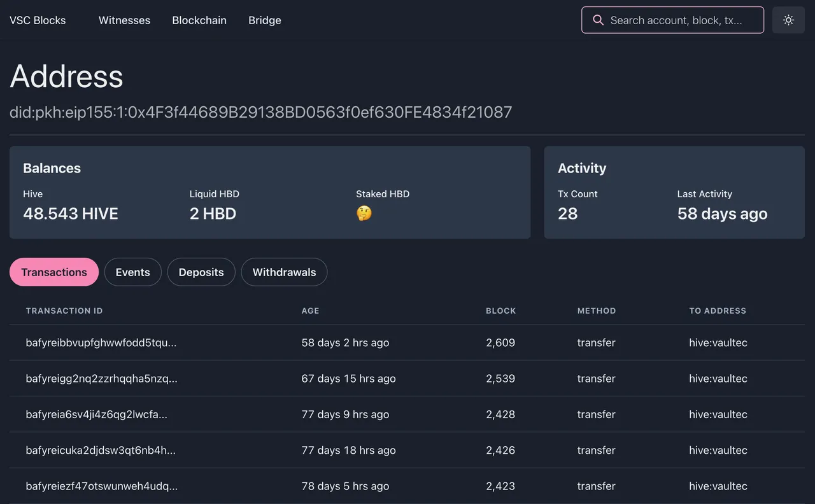Open hive:vaultec in the block 2,609 row

pos(718,342)
